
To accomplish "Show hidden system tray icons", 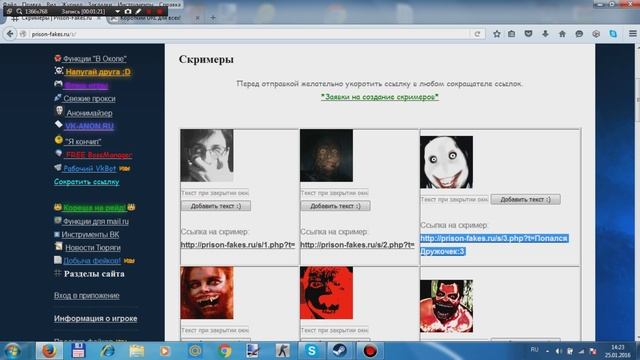I will click(547, 351).
